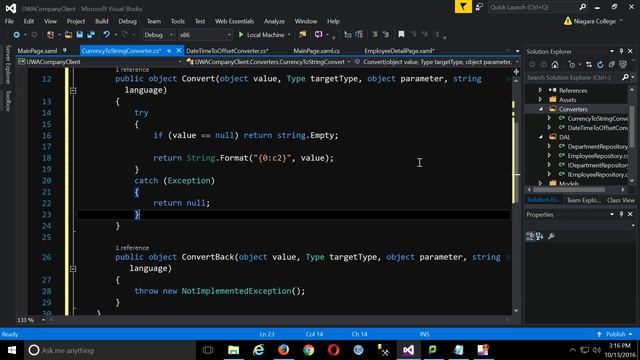This screenshot has height=360, width=640.
Task: Click the Publish status bar button
Action: (x=615, y=334)
